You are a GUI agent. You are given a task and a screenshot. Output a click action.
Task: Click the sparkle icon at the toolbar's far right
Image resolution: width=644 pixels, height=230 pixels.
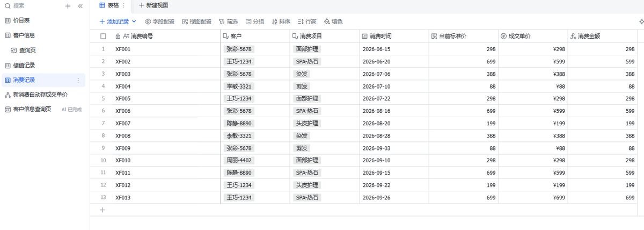point(641,21)
